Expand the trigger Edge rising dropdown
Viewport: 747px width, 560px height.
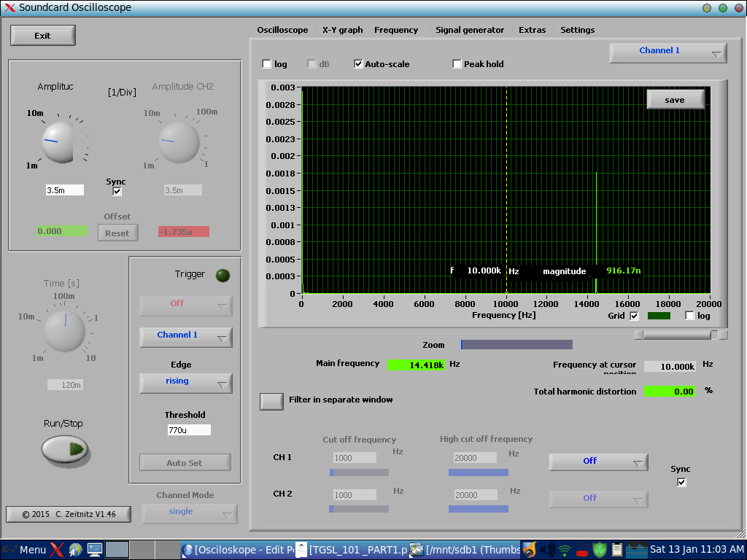pyautogui.click(x=185, y=383)
